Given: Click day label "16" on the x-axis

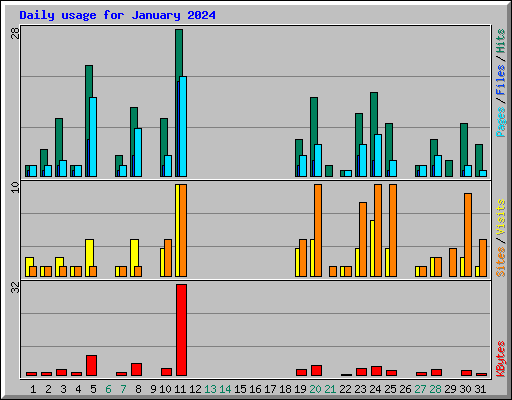Looking at the screenshot, I should click(255, 389).
